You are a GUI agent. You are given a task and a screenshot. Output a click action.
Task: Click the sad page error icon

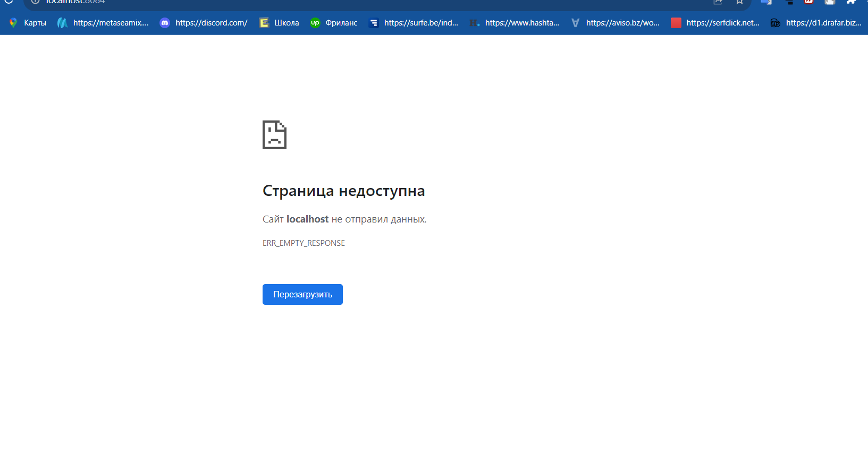(x=274, y=135)
